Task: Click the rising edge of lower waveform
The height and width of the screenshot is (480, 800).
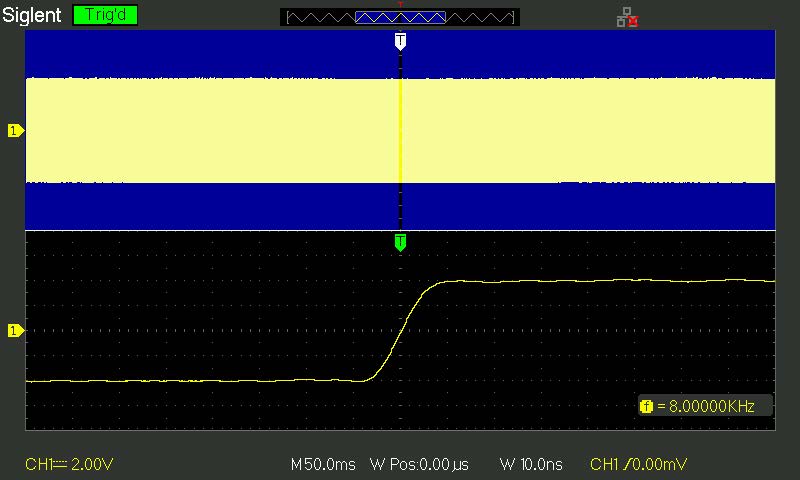Action: click(402, 332)
